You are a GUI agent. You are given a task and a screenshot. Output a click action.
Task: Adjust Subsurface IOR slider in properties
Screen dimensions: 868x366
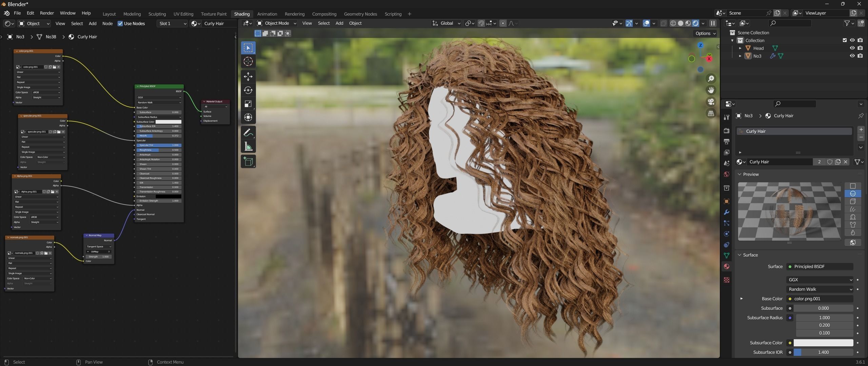(x=823, y=352)
